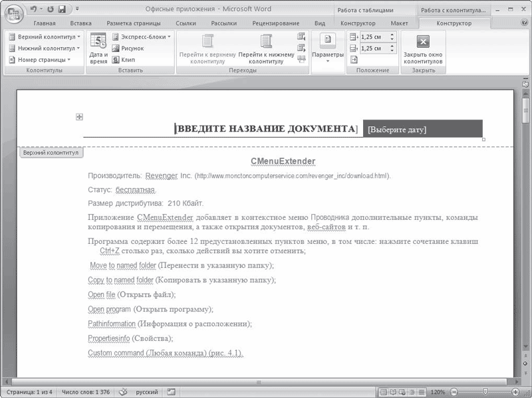
Task: Open the Разметка страницы tab
Action: click(134, 23)
